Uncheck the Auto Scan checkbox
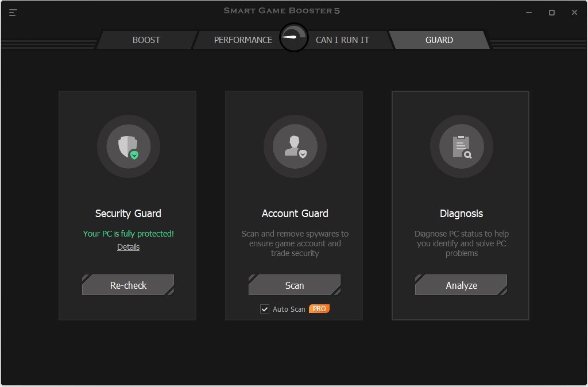Screen dimensions: 588x387 pos(265,308)
